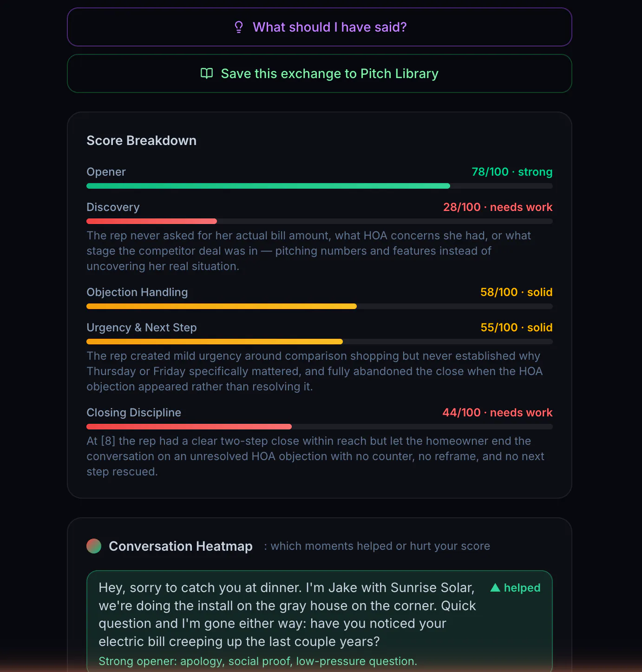642x672 pixels.
Task: Click the Conversation Heatmap title
Action: pos(181,546)
